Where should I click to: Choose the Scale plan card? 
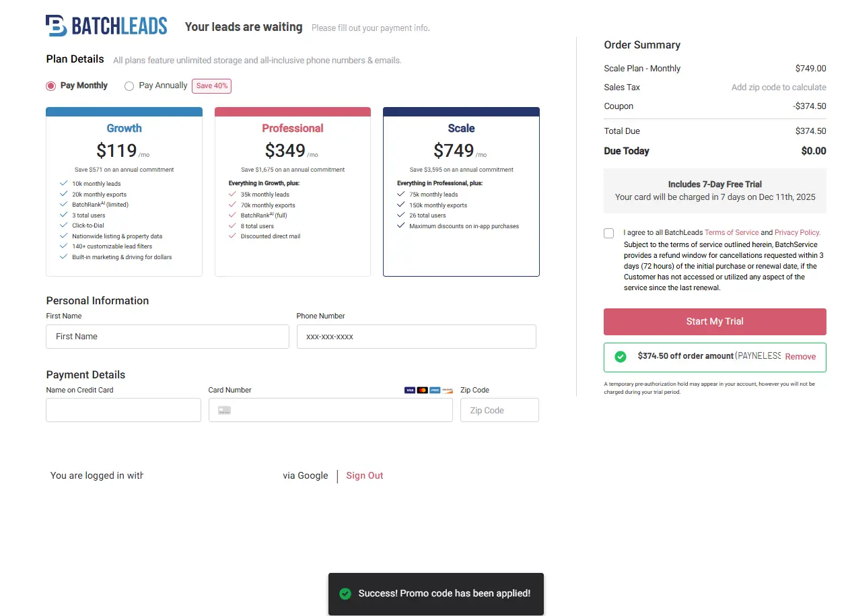[x=461, y=192]
